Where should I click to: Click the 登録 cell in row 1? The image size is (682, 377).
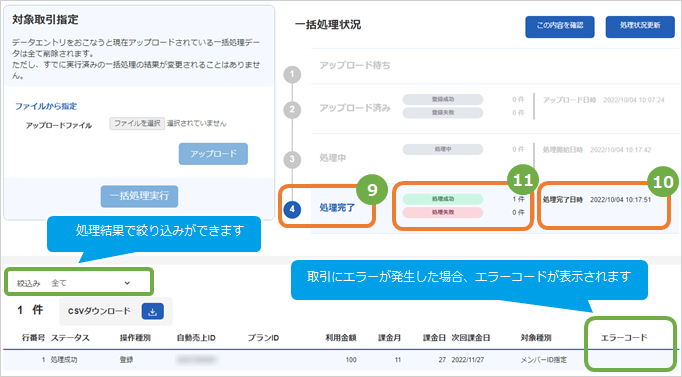point(126,360)
